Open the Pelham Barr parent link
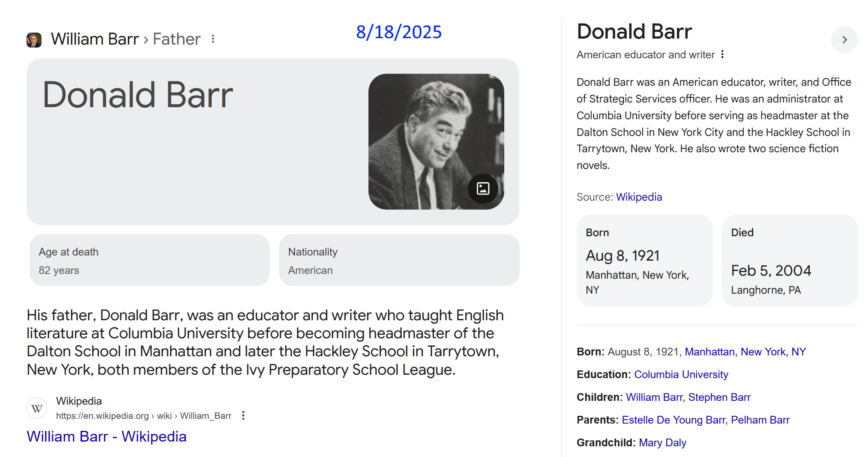The width and height of the screenshot is (868, 457). [760, 420]
